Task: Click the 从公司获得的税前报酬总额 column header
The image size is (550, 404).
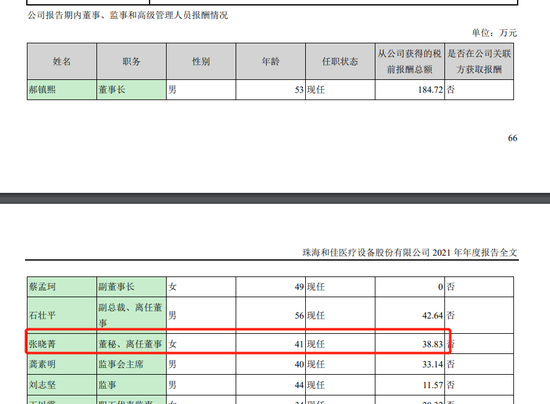Action: pyautogui.click(x=409, y=62)
